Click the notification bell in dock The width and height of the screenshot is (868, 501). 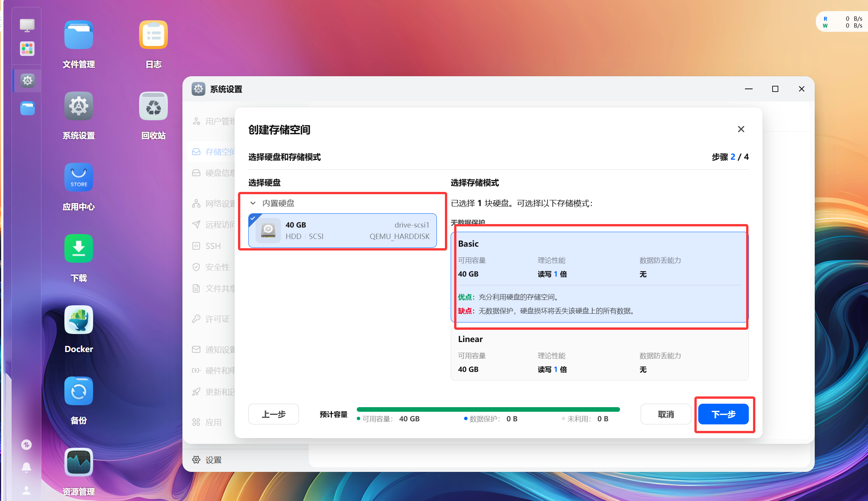pos(26,467)
